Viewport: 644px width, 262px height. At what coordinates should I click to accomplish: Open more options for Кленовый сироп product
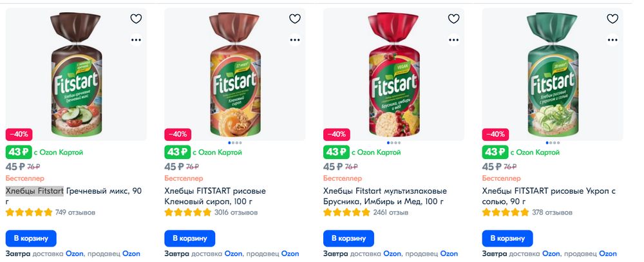pyautogui.click(x=295, y=39)
